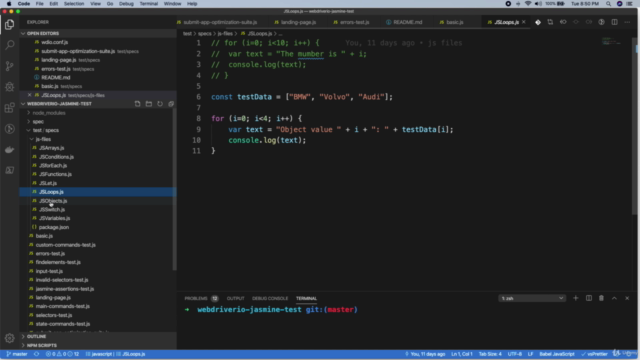Change the Tab Size 4 setting
Image resolution: width=640 pixels, height=360 pixels.
[490, 354]
